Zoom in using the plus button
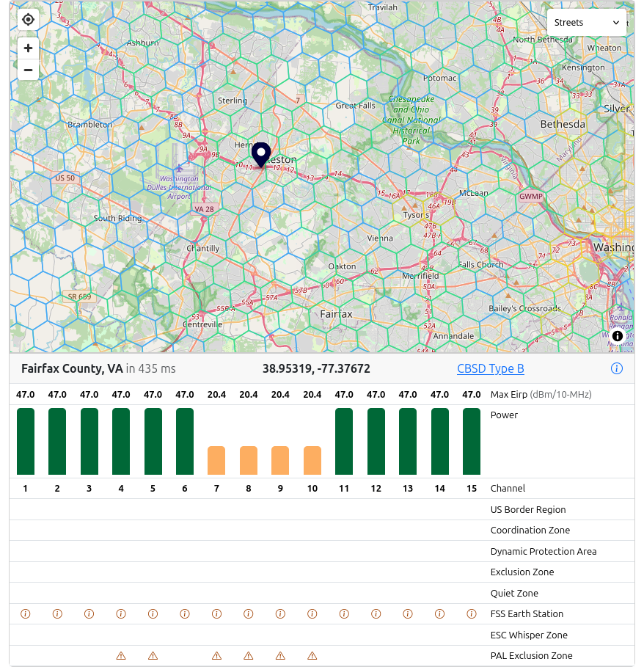Image resolution: width=644 pixels, height=667 pixels. click(27, 48)
